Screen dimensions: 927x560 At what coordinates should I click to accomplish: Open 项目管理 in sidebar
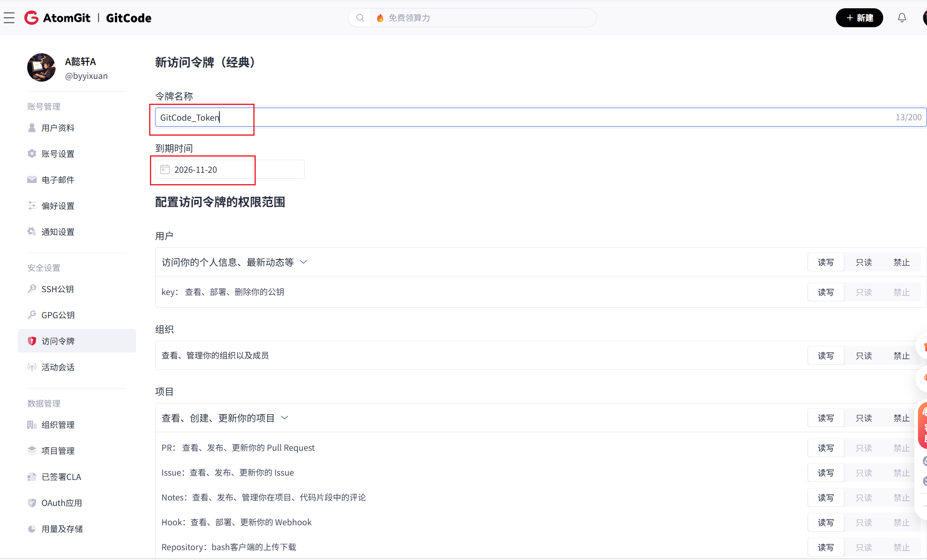[x=58, y=451]
